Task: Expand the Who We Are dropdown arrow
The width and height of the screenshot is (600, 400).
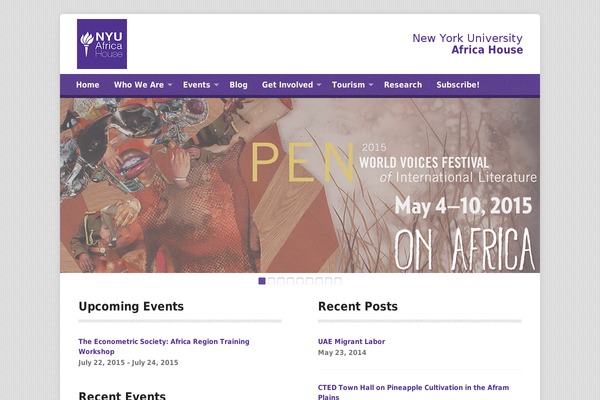Action: pyautogui.click(x=170, y=85)
